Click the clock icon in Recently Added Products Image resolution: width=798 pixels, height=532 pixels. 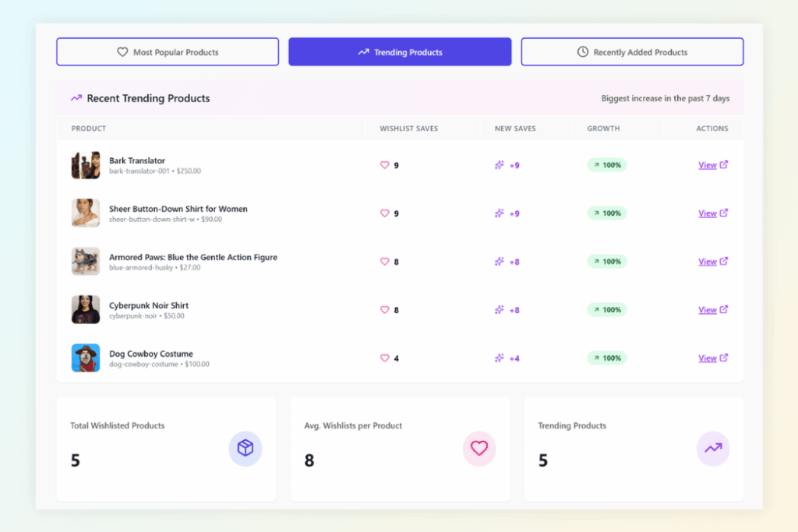tap(583, 51)
